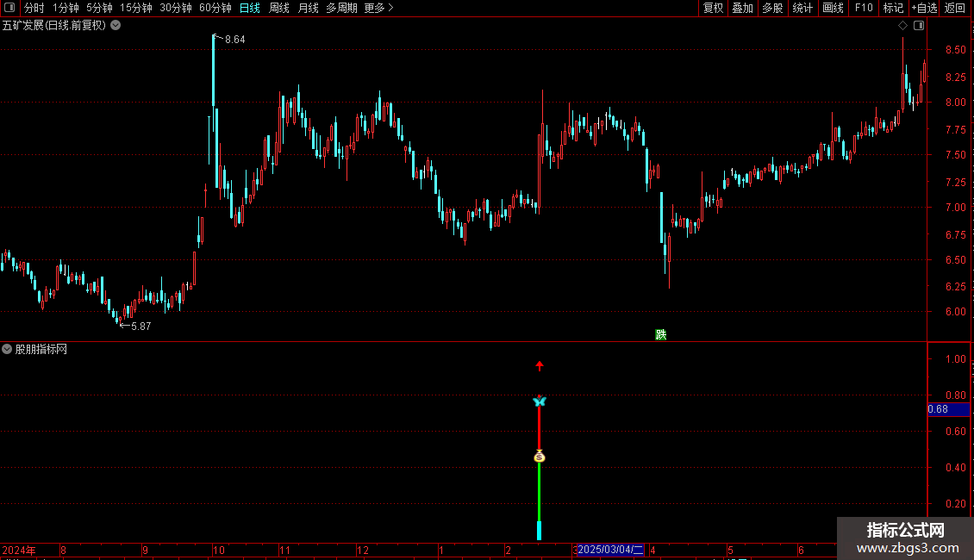Click the money bag signal icon
974x560 pixels.
coord(540,457)
